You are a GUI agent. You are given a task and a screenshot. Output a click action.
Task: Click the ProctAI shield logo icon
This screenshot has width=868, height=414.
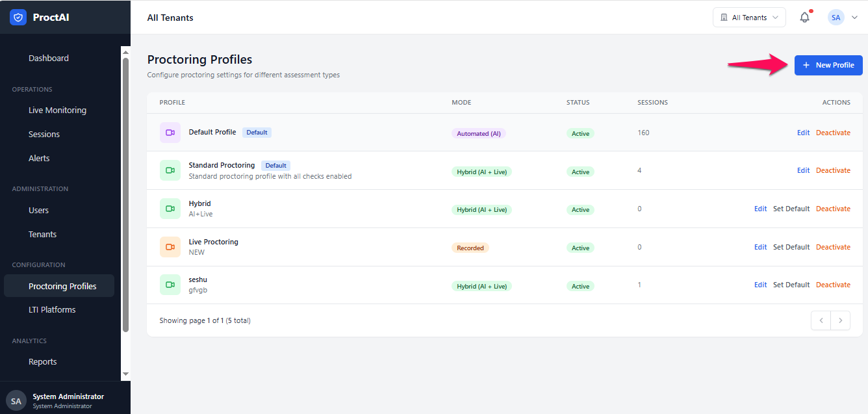tap(18, 18)
